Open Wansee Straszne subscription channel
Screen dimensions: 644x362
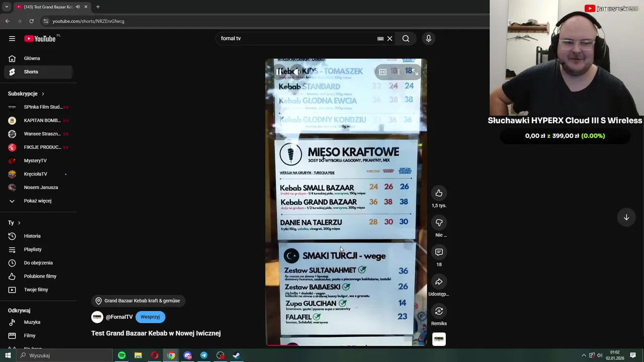click(x=38, y=134)
